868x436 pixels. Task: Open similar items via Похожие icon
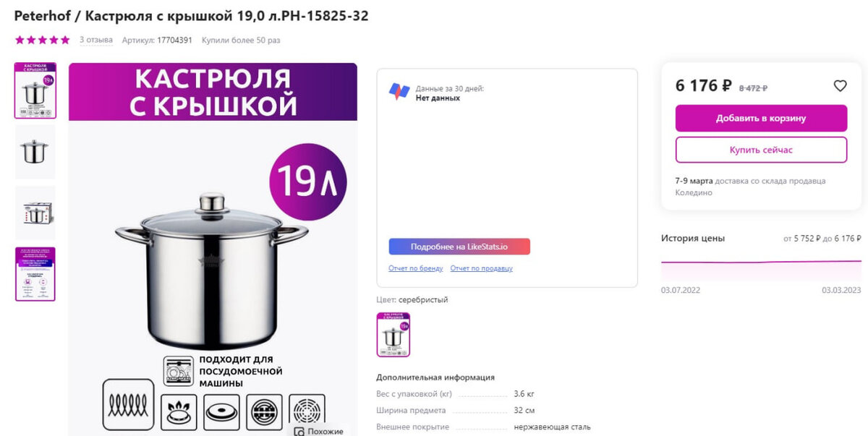tap(319, 431)
